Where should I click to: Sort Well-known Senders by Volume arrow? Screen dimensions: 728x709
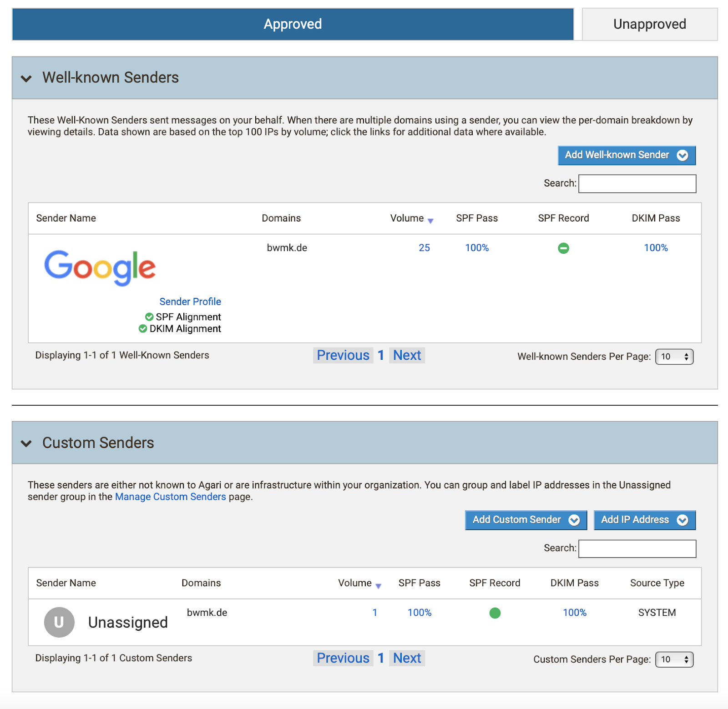430,221
